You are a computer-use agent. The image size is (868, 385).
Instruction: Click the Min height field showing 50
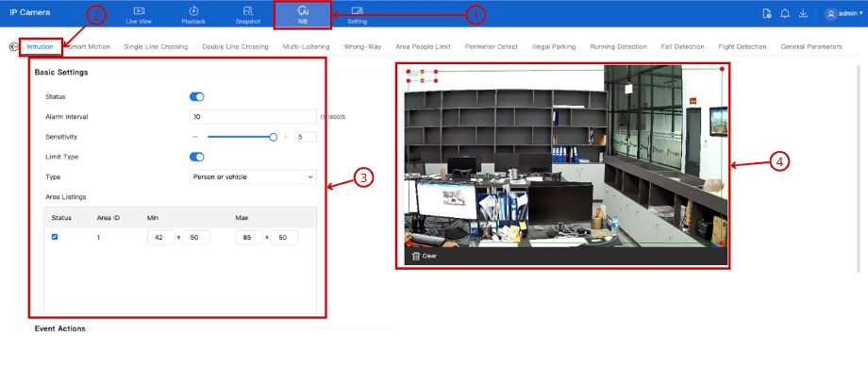[196, 238]
